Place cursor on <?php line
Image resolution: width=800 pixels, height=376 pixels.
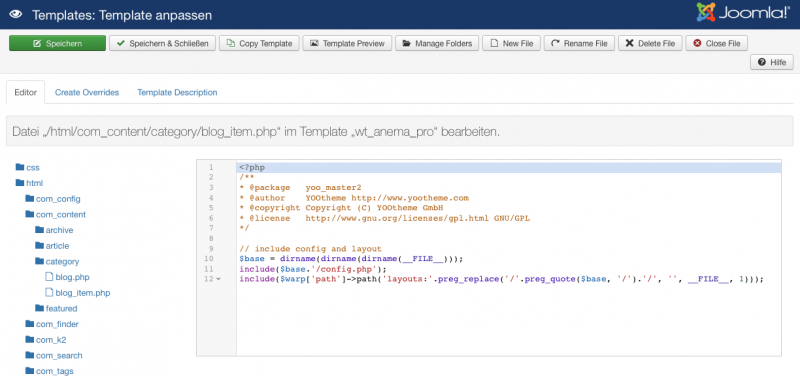coord(509,167)
